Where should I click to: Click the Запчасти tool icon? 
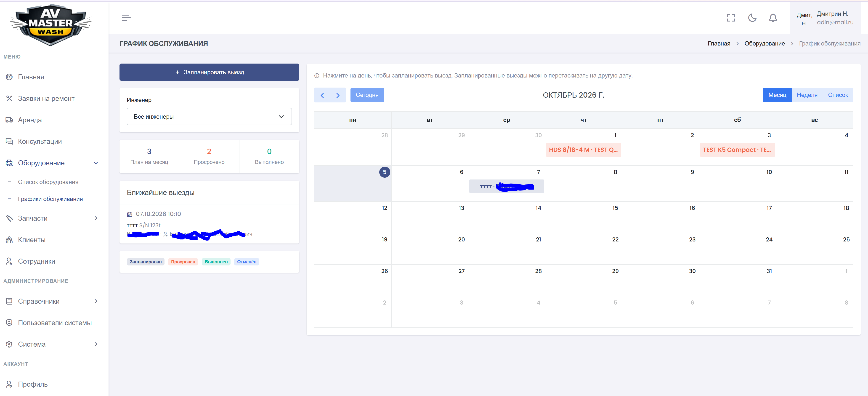click(x=9, y=218)
